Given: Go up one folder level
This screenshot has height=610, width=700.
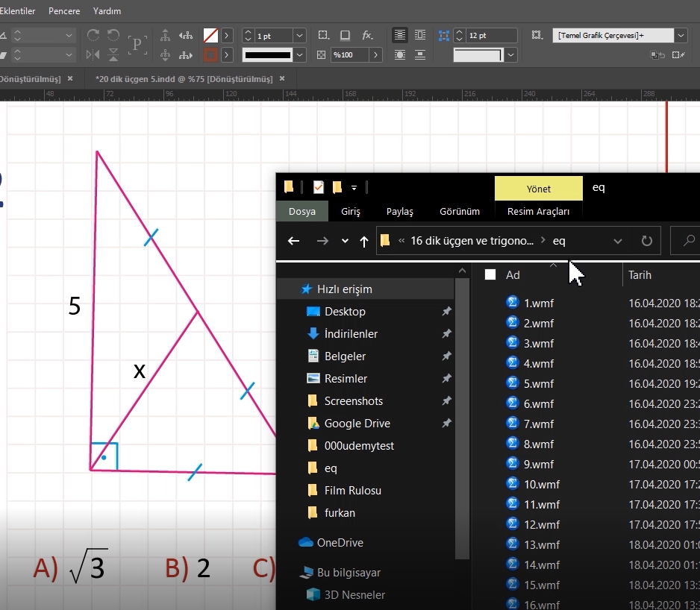Looking at the screenshot, I should point(363,241).
